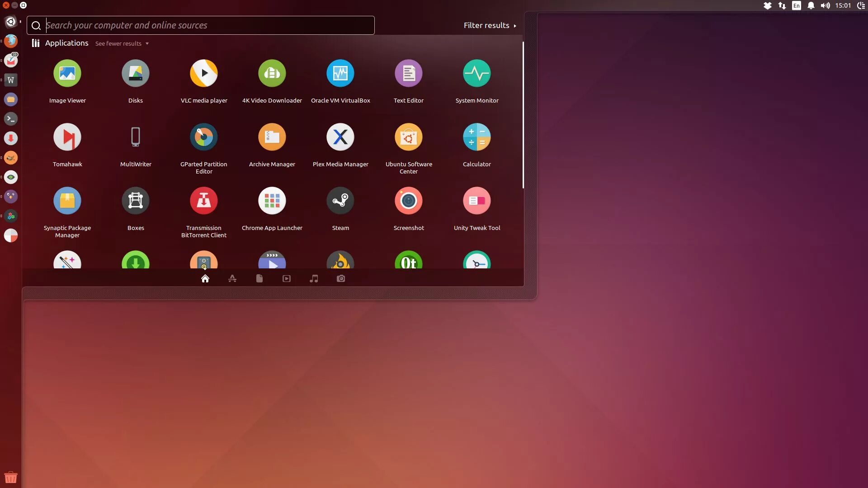The height and width of the screenshot is (488, 868).
Task: Open Ubuntu Software Center
Action: point(408,137)
